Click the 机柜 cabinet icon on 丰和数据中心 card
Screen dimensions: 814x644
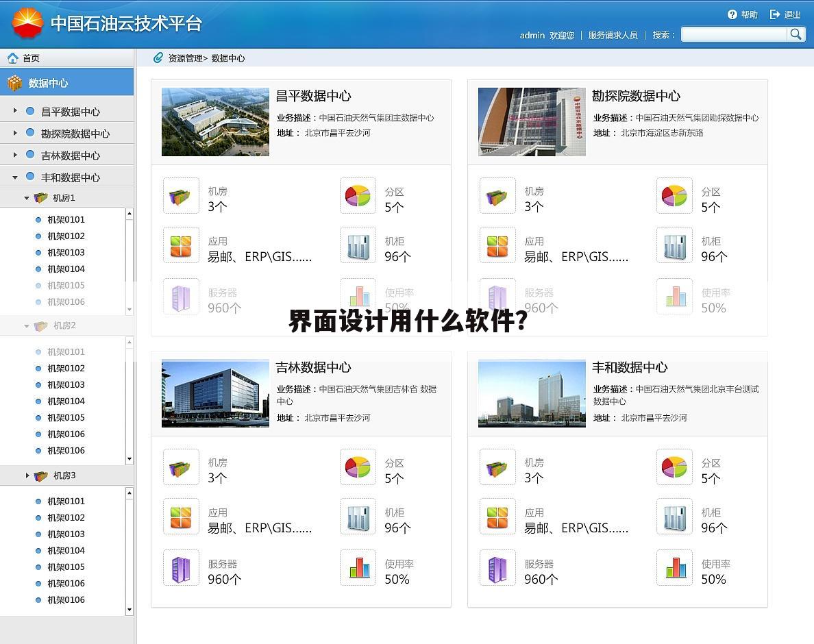(674, 517)
